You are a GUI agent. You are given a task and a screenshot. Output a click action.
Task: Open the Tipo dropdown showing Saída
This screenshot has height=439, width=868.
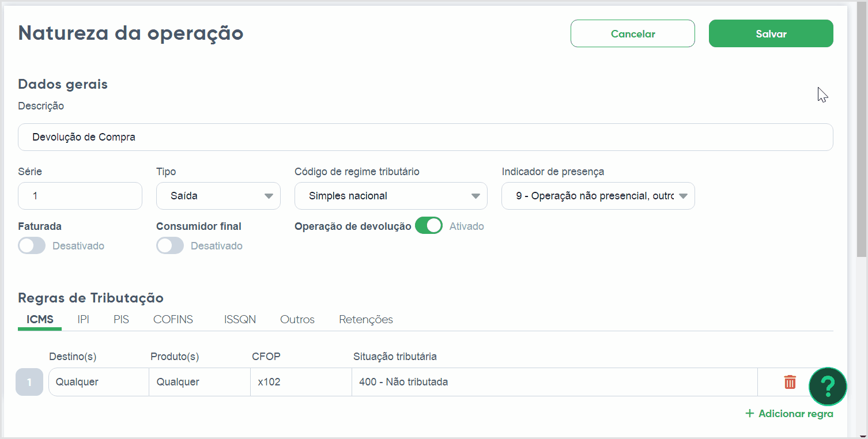(218, 196)
